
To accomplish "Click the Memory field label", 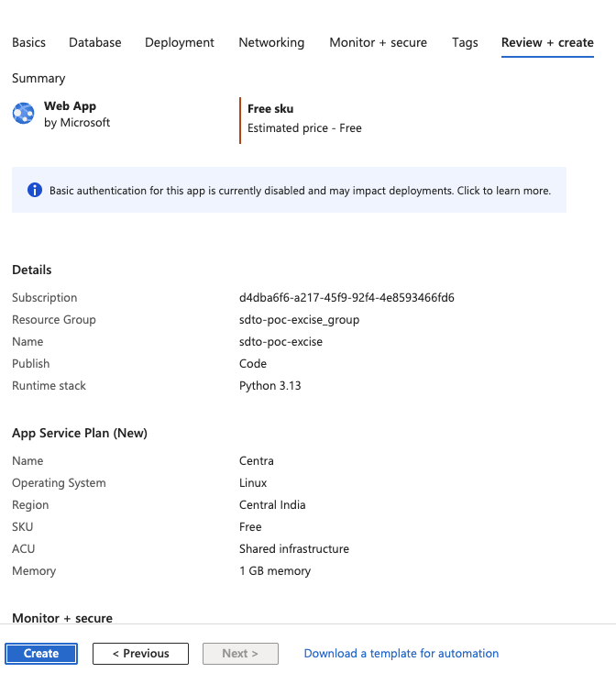I will pyautogui.click(x=34, y=571).
